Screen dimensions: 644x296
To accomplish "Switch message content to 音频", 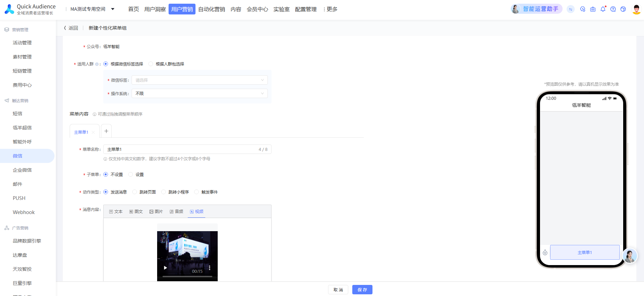I will click(176, 211).
